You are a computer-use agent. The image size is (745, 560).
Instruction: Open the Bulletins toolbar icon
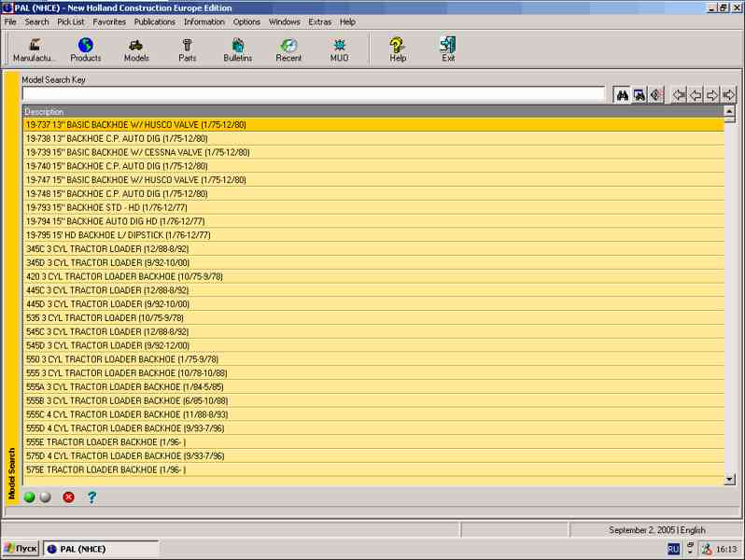pos(237,49)
